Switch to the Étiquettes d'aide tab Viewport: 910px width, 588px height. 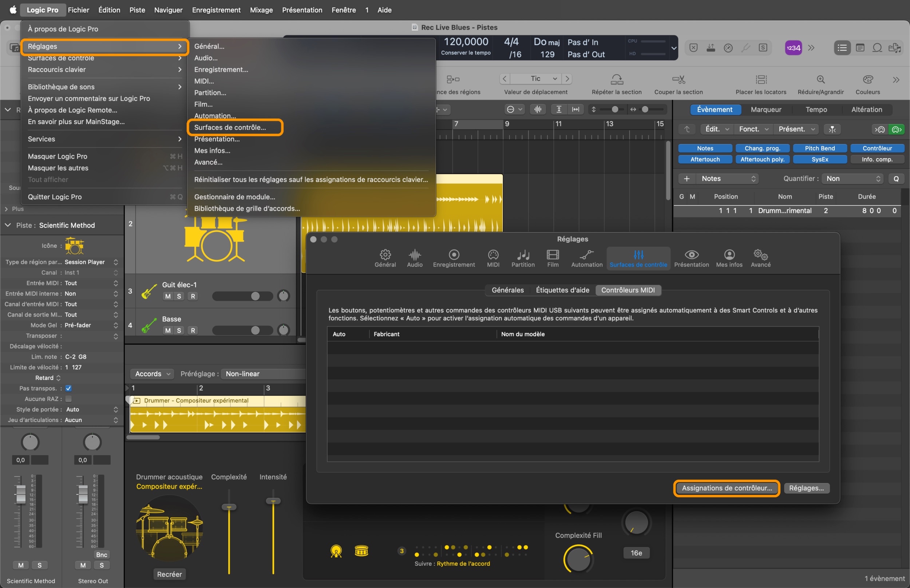(562, 290)
